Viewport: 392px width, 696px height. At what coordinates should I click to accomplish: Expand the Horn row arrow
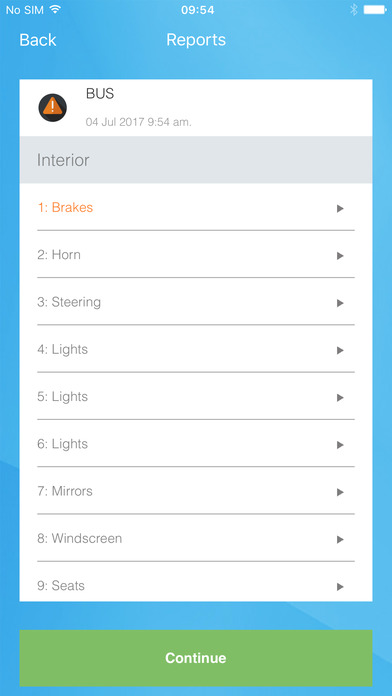[x=340, y=256]
